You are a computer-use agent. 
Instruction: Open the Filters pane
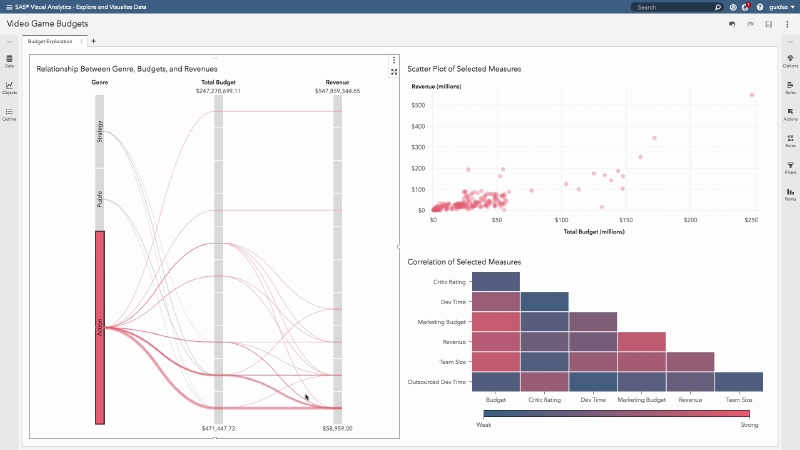click(790, 167)
